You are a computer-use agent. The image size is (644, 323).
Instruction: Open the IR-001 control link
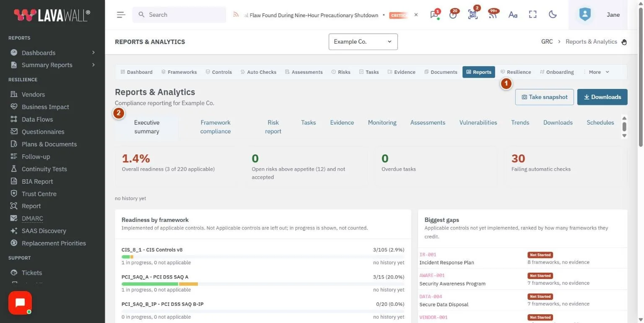point(428,255)
